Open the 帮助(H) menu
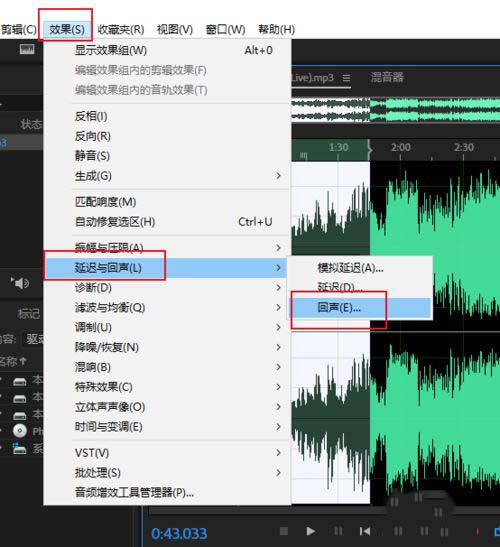500x547 pixels. point(276,29)
